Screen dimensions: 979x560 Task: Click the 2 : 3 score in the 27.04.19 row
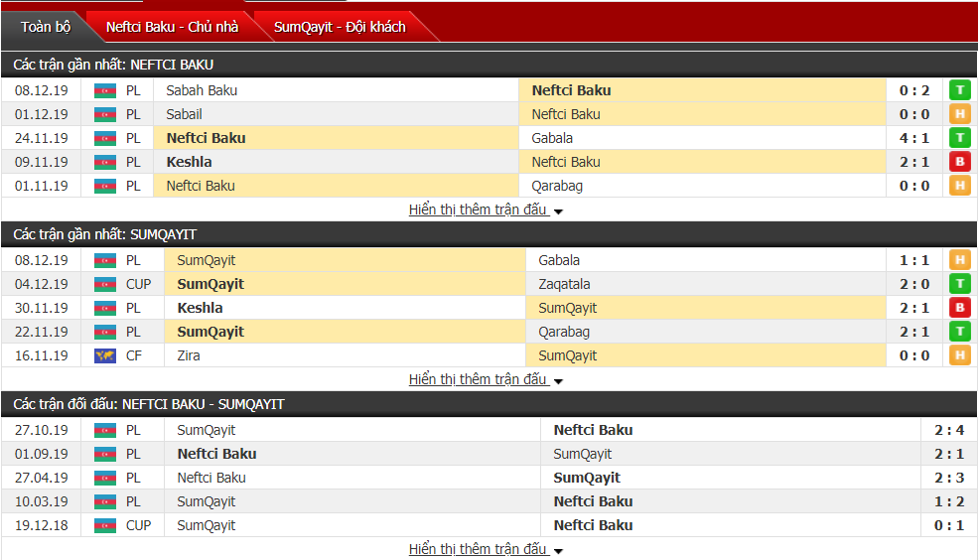coord(949,478)
